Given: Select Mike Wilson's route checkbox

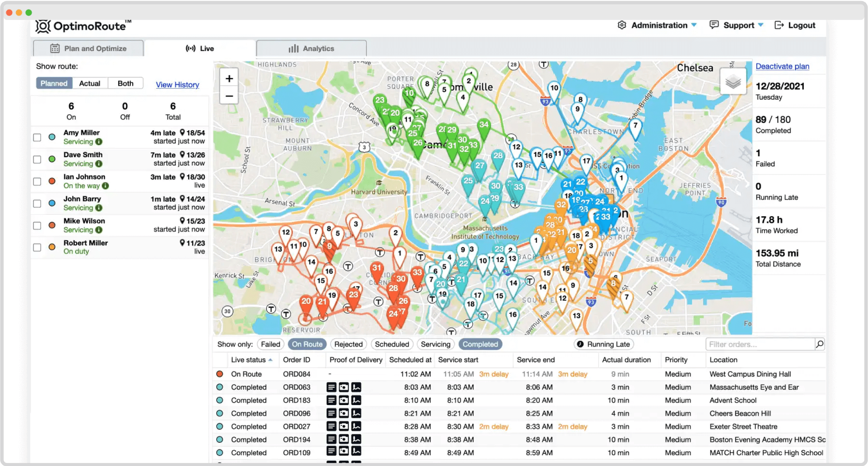Looking at the screenshot, I should 37,226.
